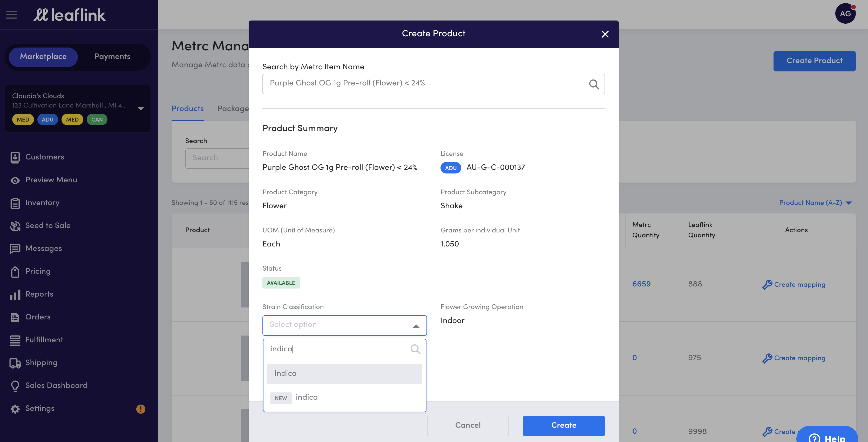Viewport: 868px width, 442px height.
Task: Click the ADU license badge in dialog
Action: (x=451, y=168)
